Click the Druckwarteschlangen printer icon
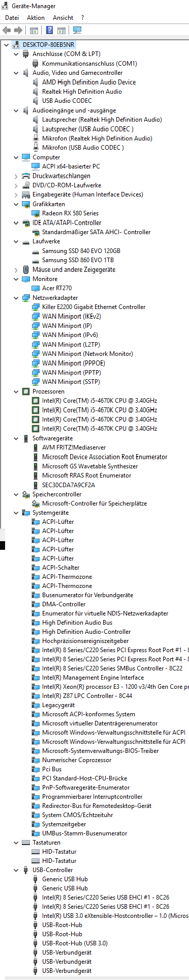Screen dimensions: 189x980 click(x=26, y=176)
